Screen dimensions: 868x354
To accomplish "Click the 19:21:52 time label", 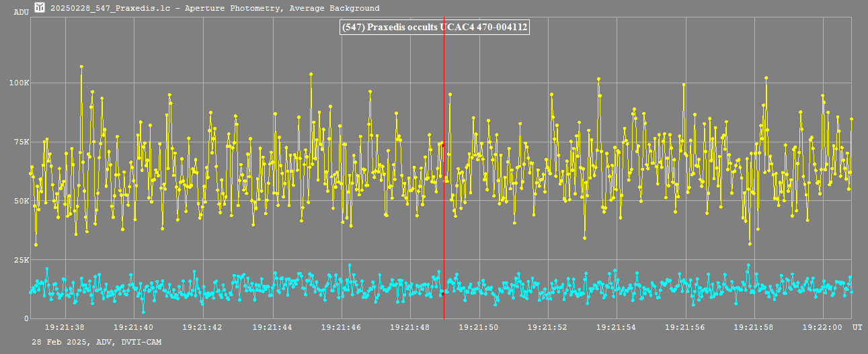I will tap(549, 328).
